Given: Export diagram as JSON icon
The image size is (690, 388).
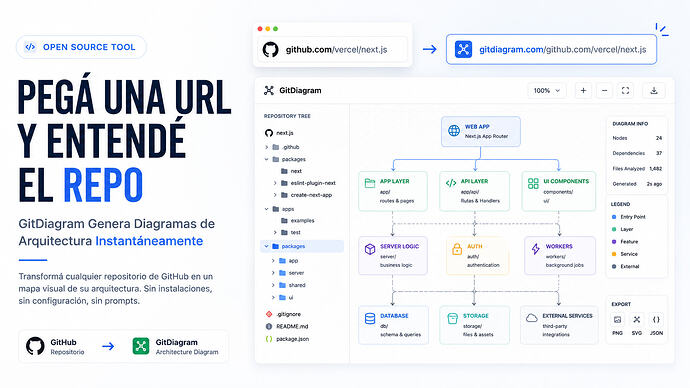Looking at the screenshot, I should point(656,320).
